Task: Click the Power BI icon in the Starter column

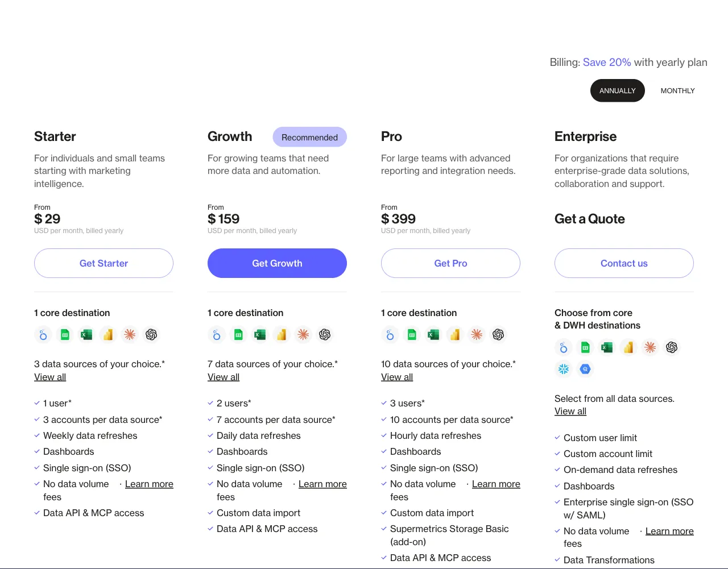Action: [x=107, y=335]
